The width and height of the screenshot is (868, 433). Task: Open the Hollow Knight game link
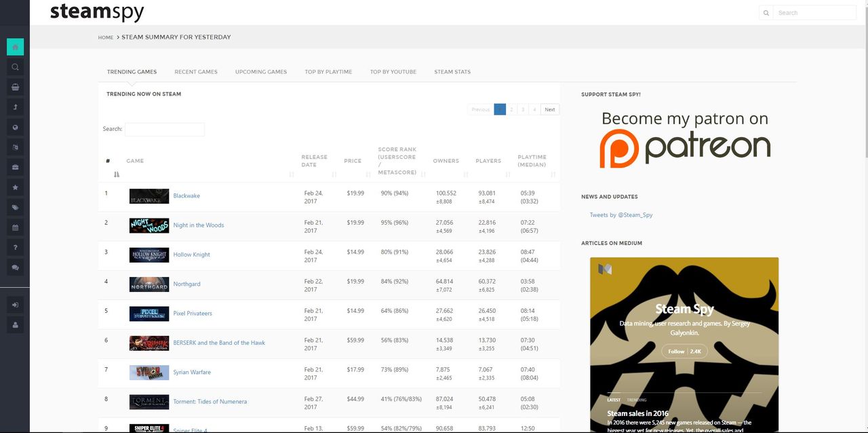pos(192,255)
